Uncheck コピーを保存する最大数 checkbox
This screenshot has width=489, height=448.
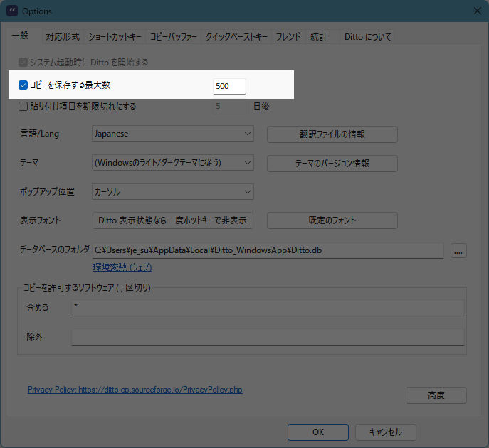click(23, 85)
